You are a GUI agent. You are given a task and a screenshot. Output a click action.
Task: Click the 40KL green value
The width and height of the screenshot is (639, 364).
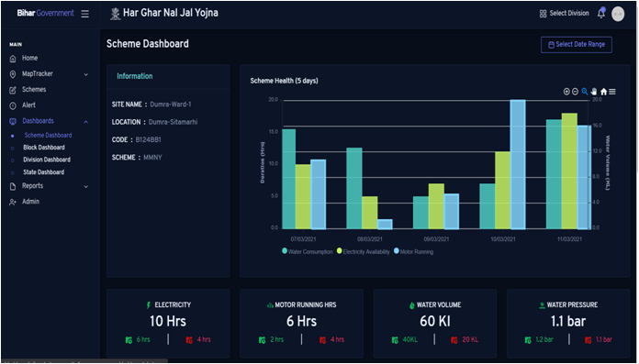[410, 339]
